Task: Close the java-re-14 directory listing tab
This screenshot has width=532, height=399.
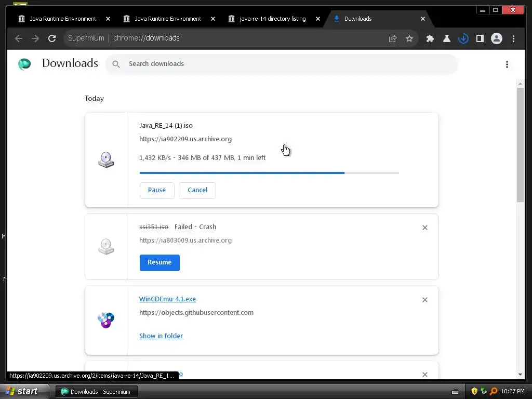Action: coord(317,19)
